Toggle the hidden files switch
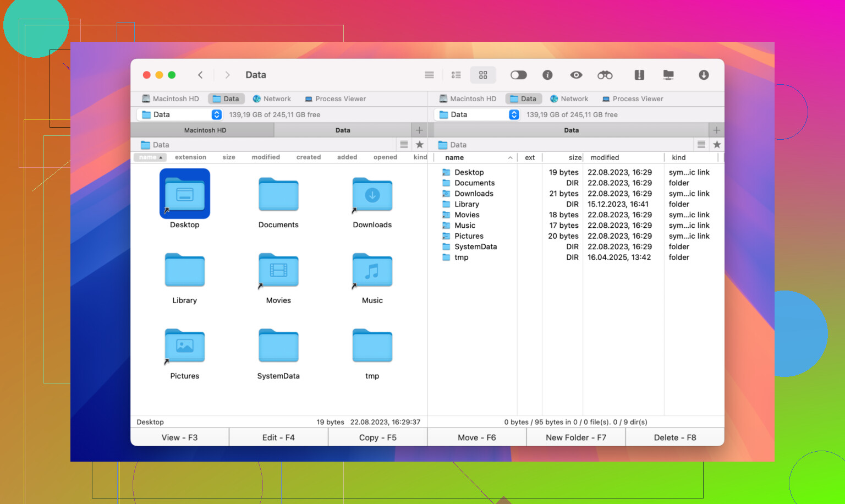The height and width of the screenshot is (504, 845). coord(518,75)
